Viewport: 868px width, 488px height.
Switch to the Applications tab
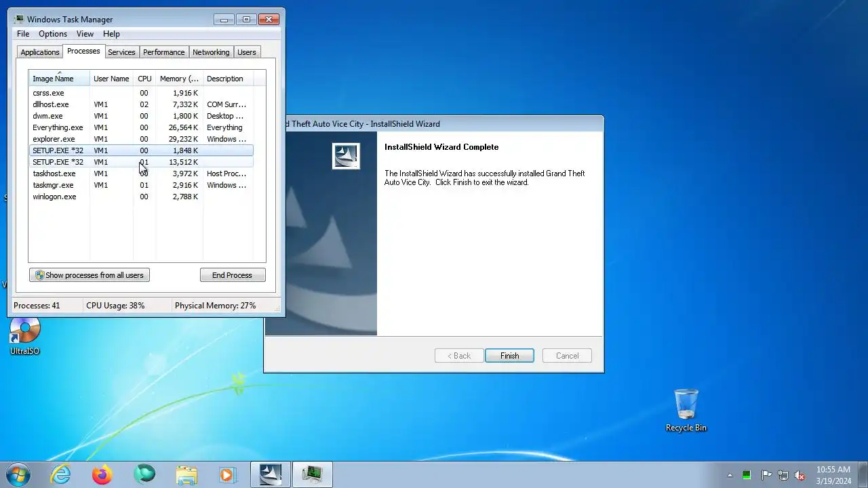point(40,52)
